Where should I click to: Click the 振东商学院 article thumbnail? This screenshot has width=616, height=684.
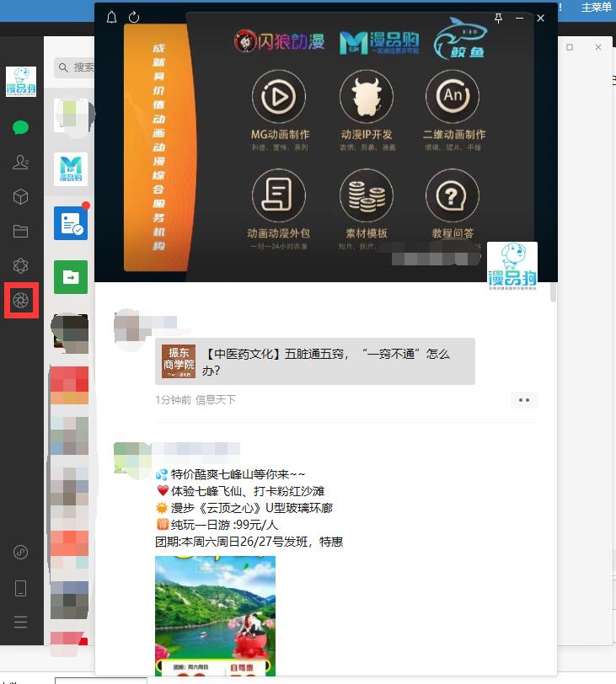coord(179,361)
